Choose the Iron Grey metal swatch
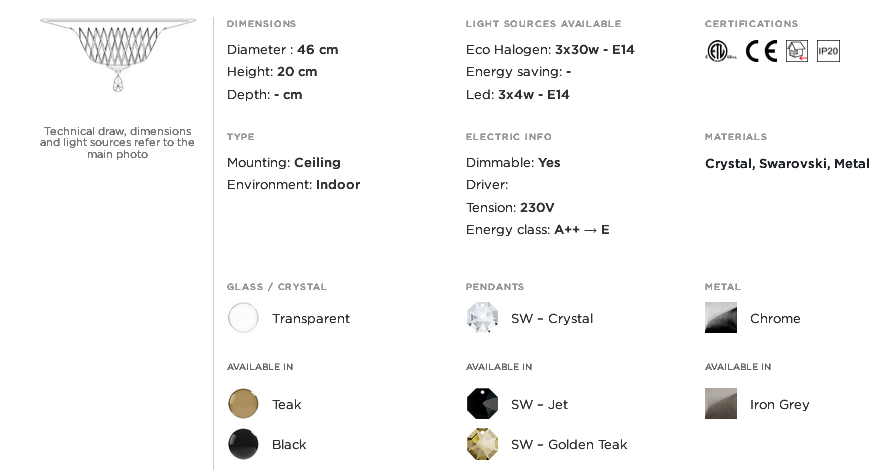 pos(721,404)
